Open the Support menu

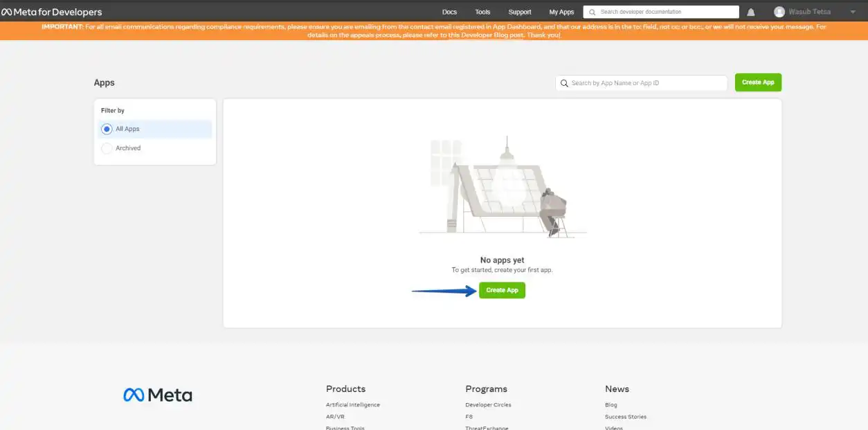click(520, 12)
